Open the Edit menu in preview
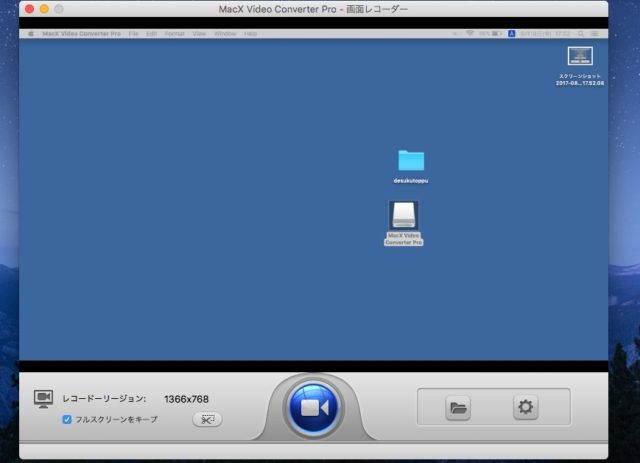 (x=151, y=33)
